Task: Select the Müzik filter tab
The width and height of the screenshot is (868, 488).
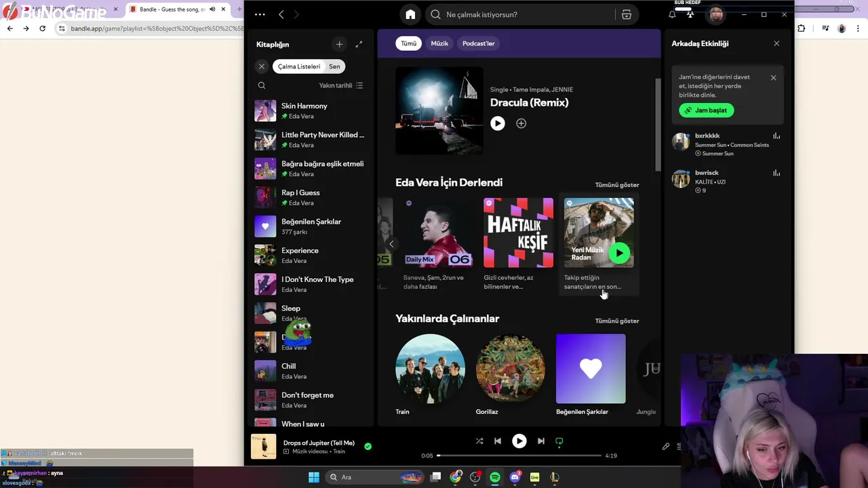Action: point(439,43)
